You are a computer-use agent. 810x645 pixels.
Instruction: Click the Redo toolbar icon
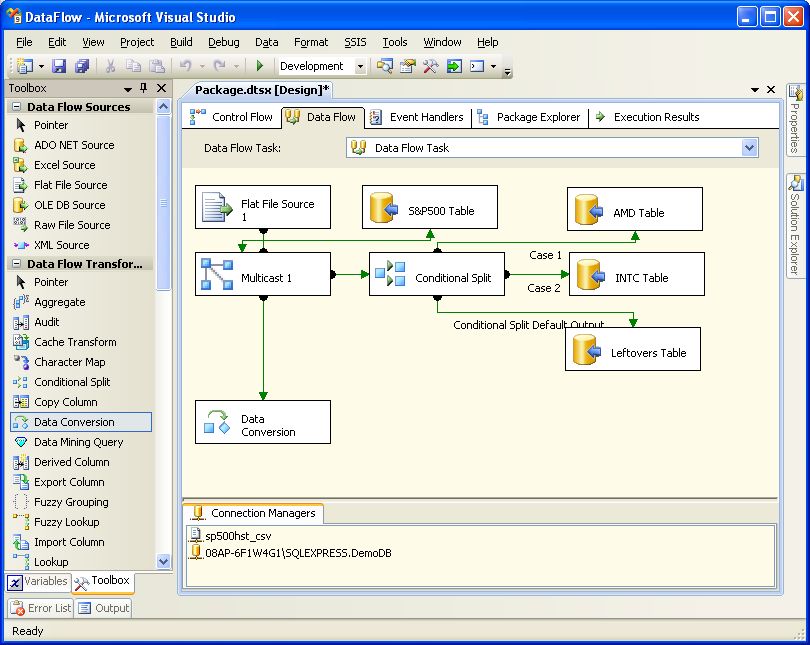coord(220,66)
